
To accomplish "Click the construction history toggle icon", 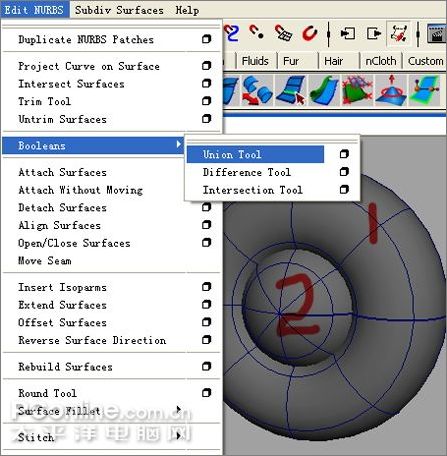I will (x=399, y=33).
